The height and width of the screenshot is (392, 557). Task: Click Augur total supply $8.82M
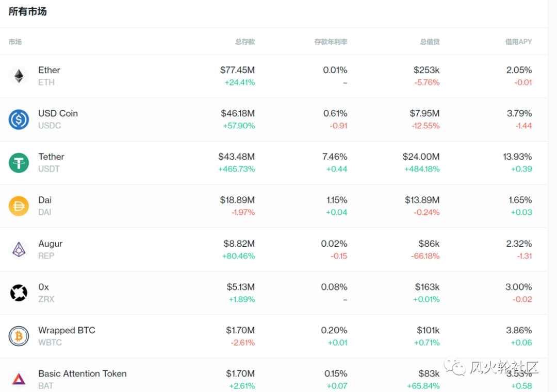[239, 244]
